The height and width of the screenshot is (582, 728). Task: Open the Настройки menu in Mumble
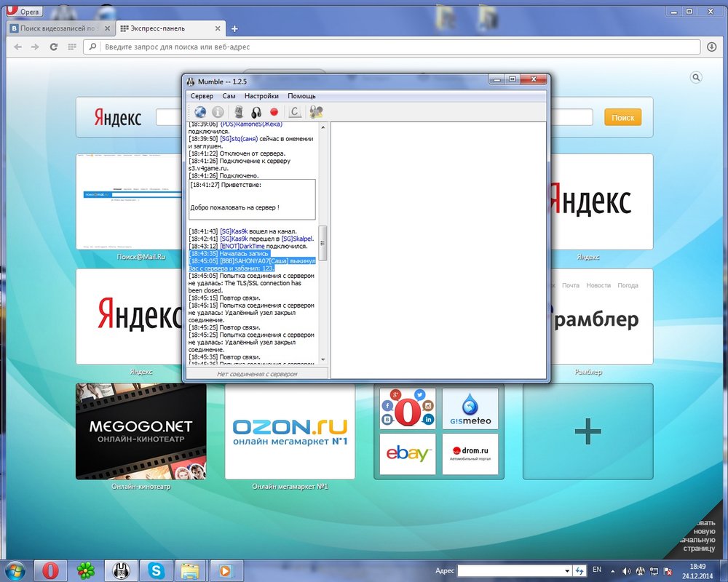(261, 96)
